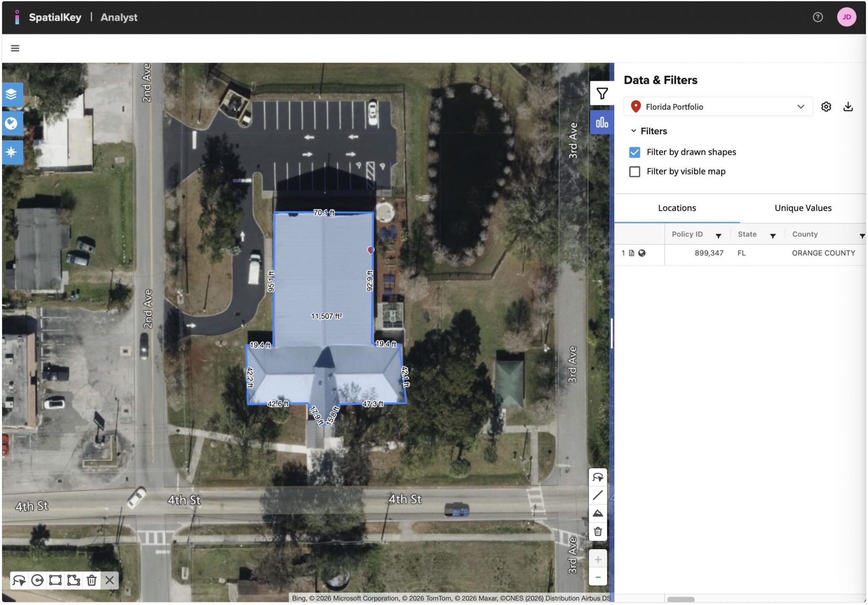The height and width of the screenshot is (605, 868).
Task: Open the State column filter arrow
Action: (x=773, y=236)
